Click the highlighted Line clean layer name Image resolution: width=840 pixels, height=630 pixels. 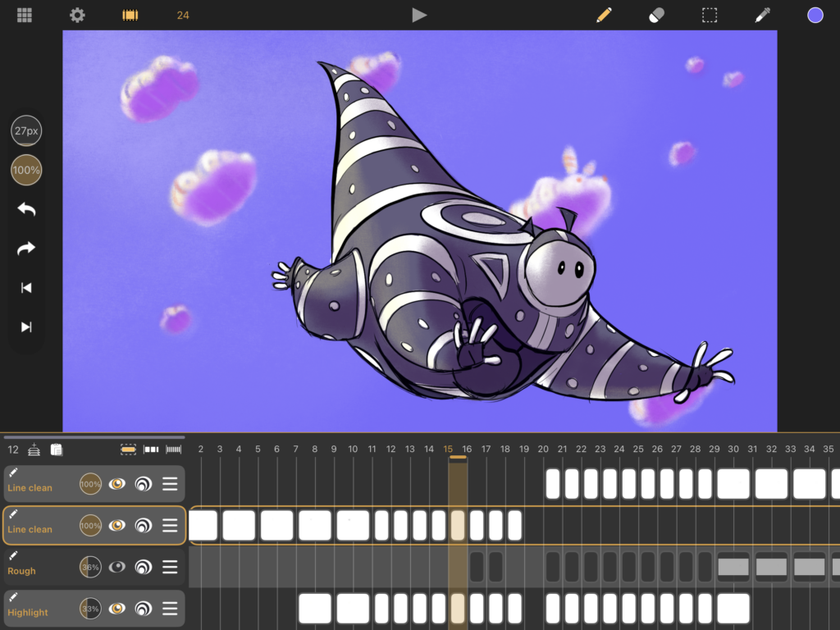click(30, 529)
